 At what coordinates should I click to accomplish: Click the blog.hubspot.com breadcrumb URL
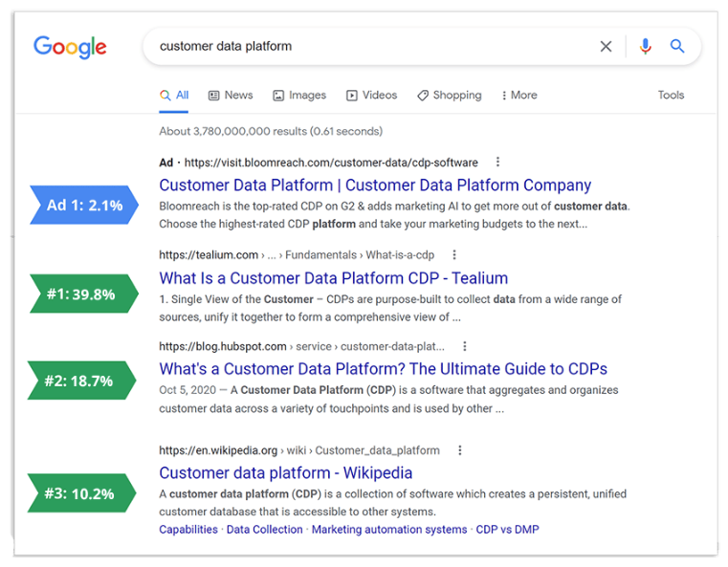[301, 346]
